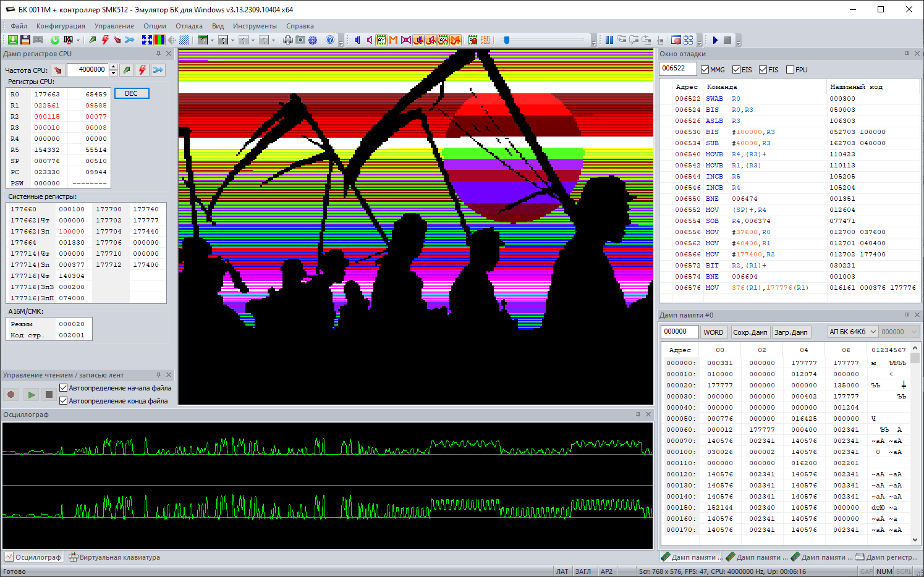Enable the FPU checkbox
924x577 pixels.
[x=790, y=70]
